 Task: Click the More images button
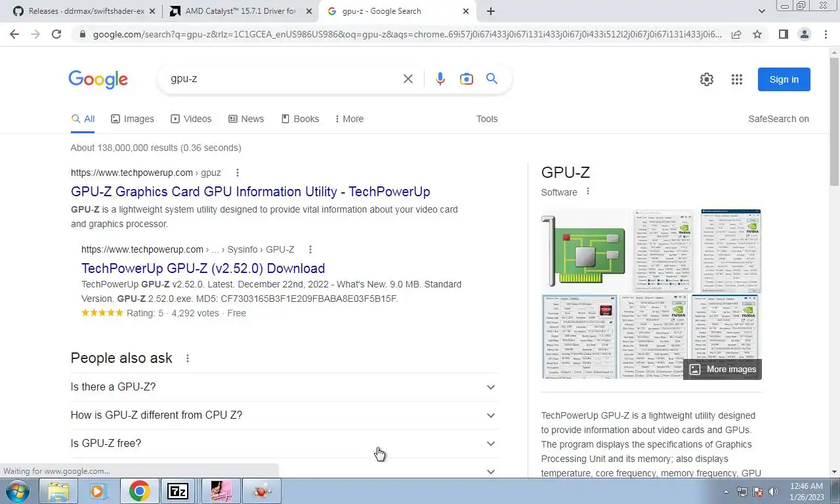[723, 369]
